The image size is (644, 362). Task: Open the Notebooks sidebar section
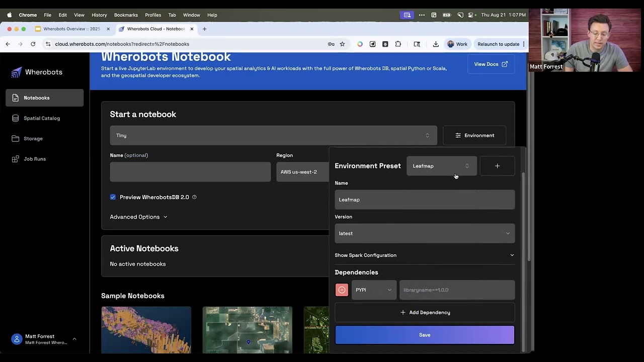pyautogui.click(x=44, y=98)
